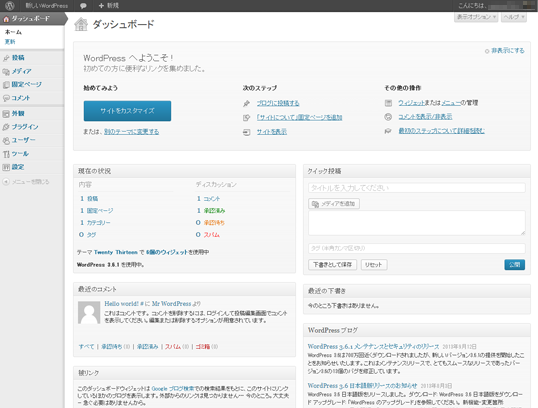Click the Posts pin icon in sidebar

pyautogui.click(x=6, y=58)
